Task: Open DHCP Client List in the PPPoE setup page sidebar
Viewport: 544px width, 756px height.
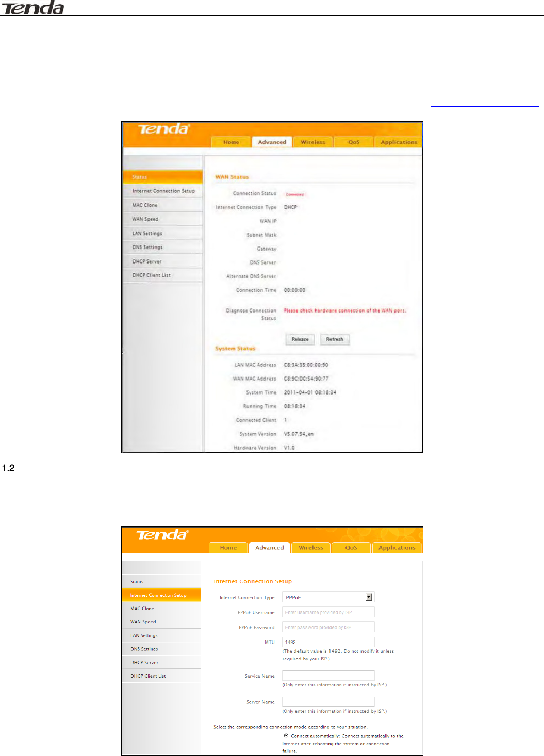Action: point(161,676)
